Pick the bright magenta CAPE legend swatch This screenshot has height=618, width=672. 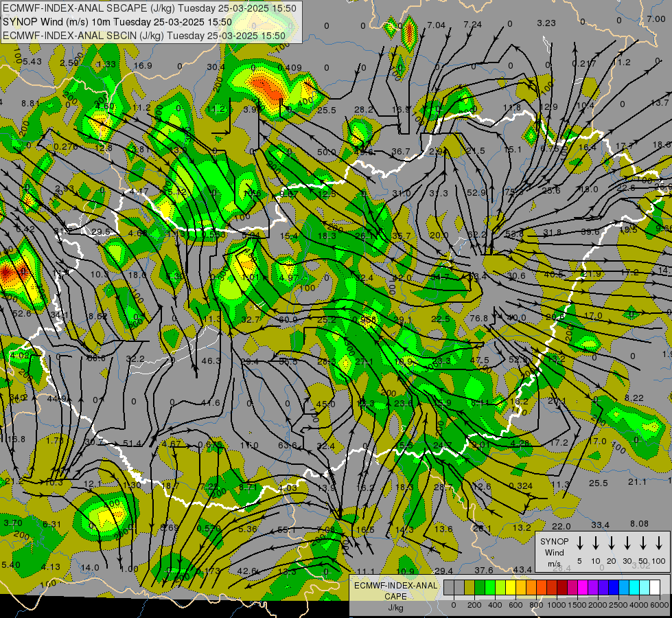click(x=583, y=587)
